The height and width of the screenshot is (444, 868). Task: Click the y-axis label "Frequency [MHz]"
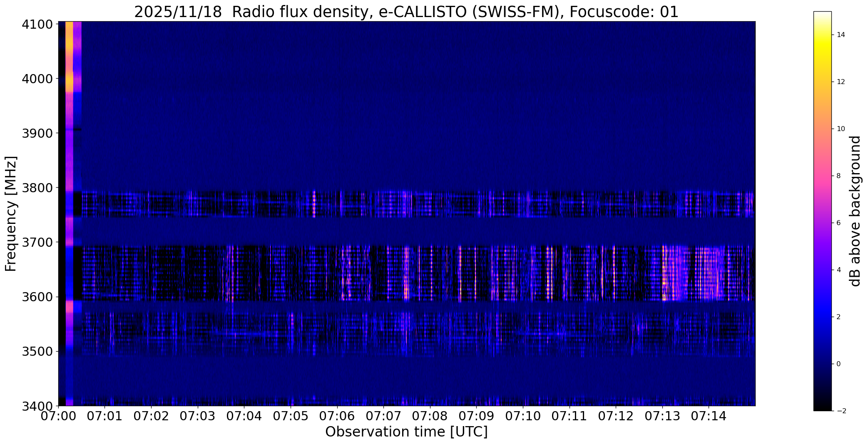coord(11,213)
